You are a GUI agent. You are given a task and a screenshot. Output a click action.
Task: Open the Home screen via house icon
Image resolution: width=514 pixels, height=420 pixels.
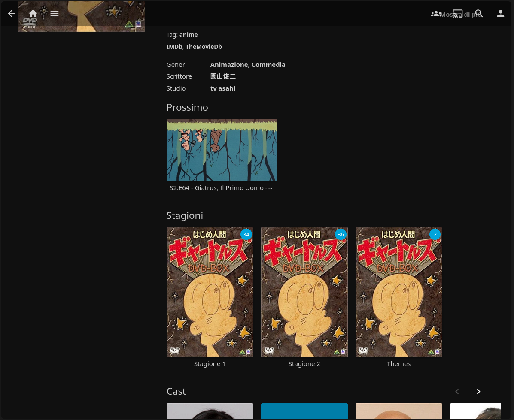pos(33,14)
